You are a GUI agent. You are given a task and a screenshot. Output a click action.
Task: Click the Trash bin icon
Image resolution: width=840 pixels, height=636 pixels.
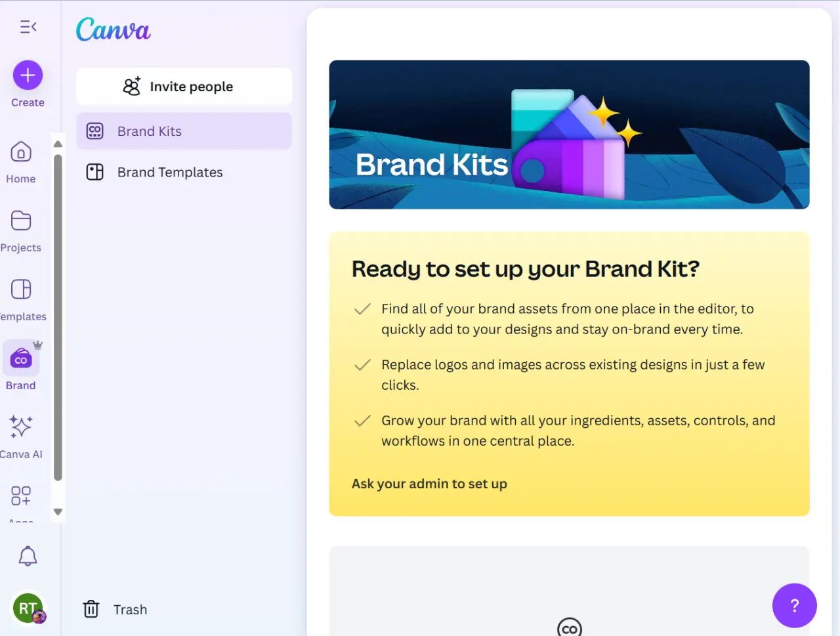91,609
